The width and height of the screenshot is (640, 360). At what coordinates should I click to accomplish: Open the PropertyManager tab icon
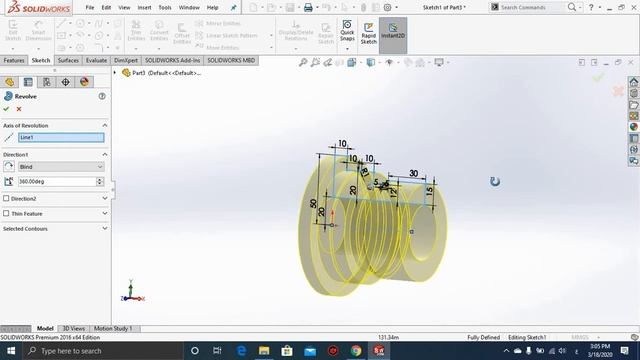pos(28,82)
